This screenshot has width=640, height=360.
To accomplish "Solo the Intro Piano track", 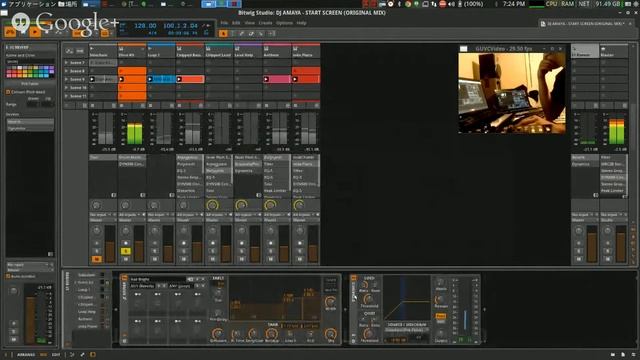I will pos(300,251).
